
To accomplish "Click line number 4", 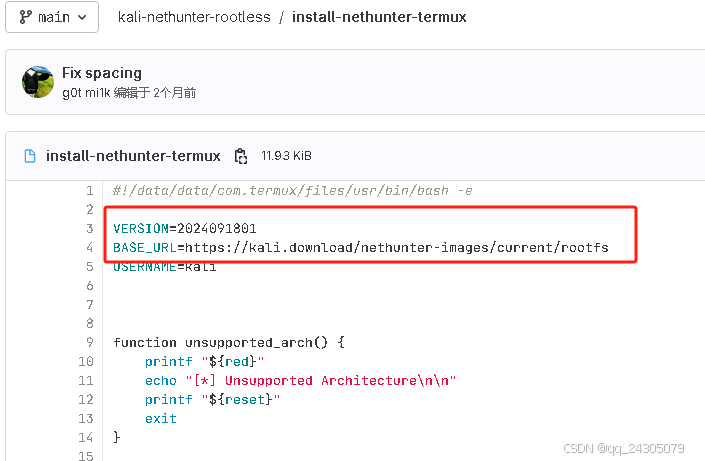I will 90,247.
